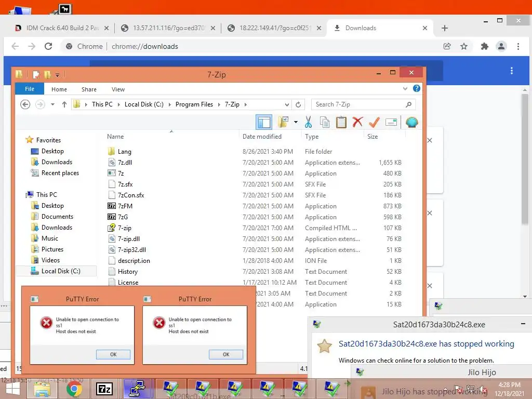Click the Copy icon in Explorer toolbar

[325, 122]
